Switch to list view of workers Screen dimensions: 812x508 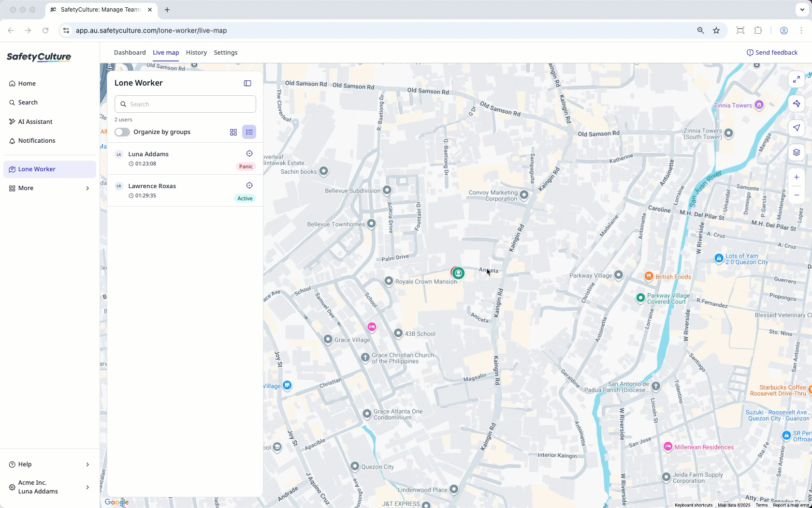tap(249, 132)
